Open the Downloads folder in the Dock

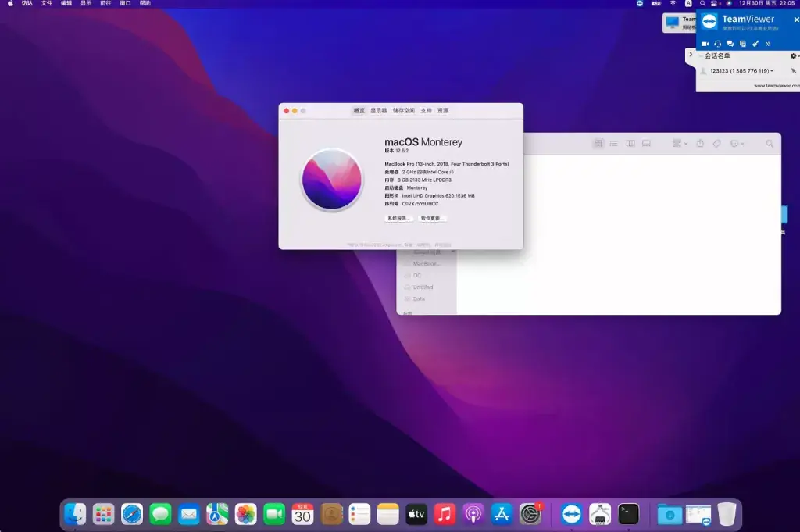click(670, 514)
